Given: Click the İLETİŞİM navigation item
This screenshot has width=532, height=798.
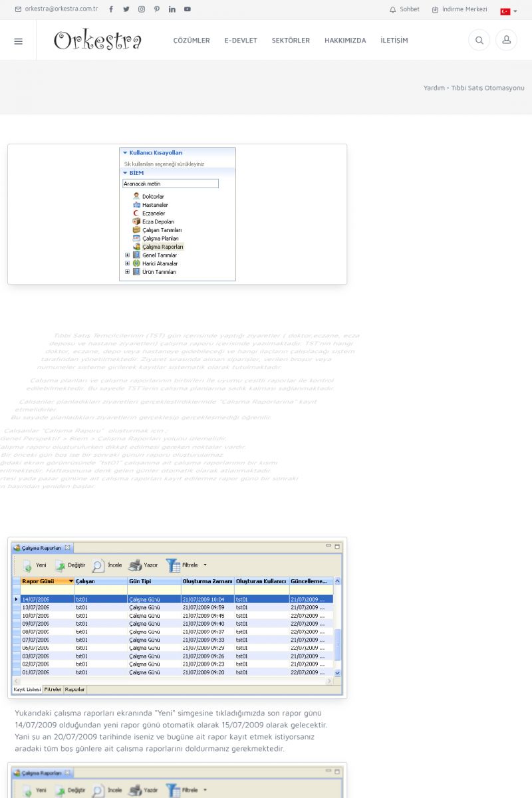Looking at the screenshot, I should [394, 41].
